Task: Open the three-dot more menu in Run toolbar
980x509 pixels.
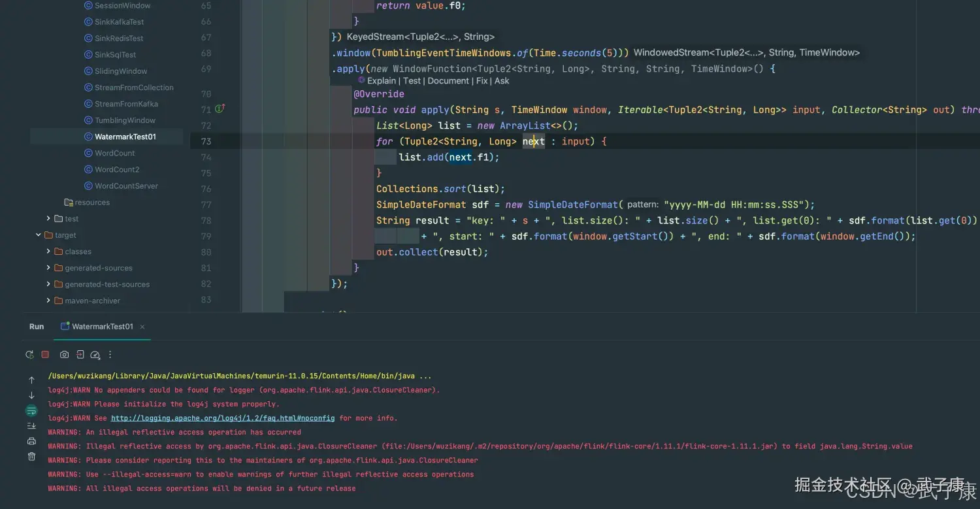Action: (110, 355)
